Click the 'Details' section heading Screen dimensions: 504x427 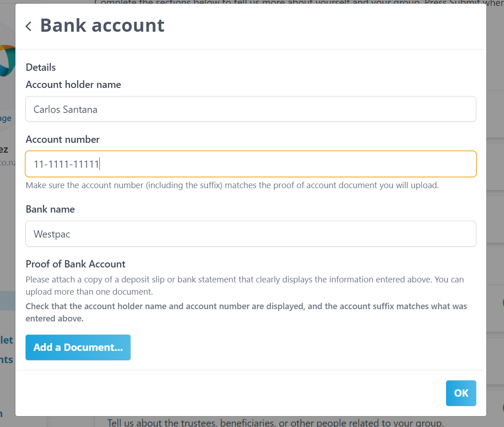tap(41, 67)
